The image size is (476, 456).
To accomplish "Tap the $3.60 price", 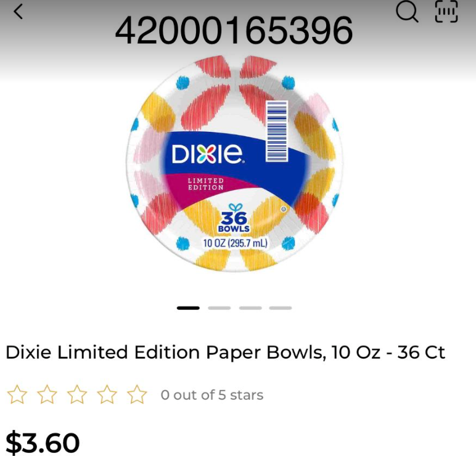I will [x=43, y=442].
